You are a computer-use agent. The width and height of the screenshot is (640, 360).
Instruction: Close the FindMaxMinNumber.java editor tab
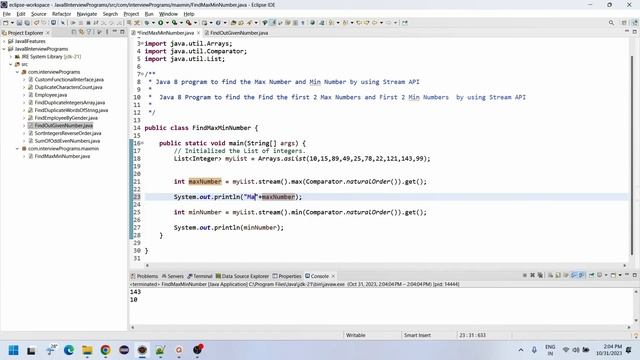[x=198, y=33]
